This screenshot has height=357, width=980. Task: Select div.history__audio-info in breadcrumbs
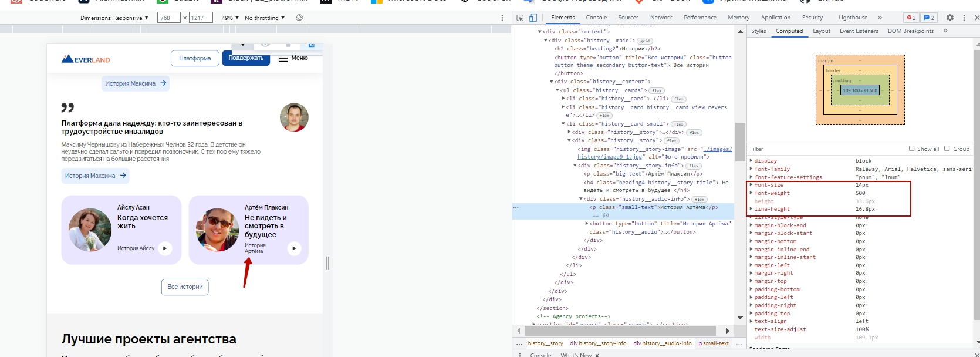click(663, 343)
